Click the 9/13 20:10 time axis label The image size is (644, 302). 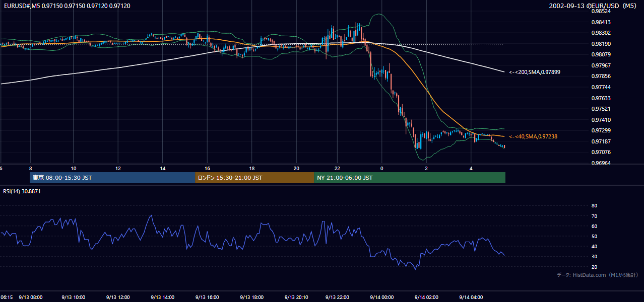point(296,297)
